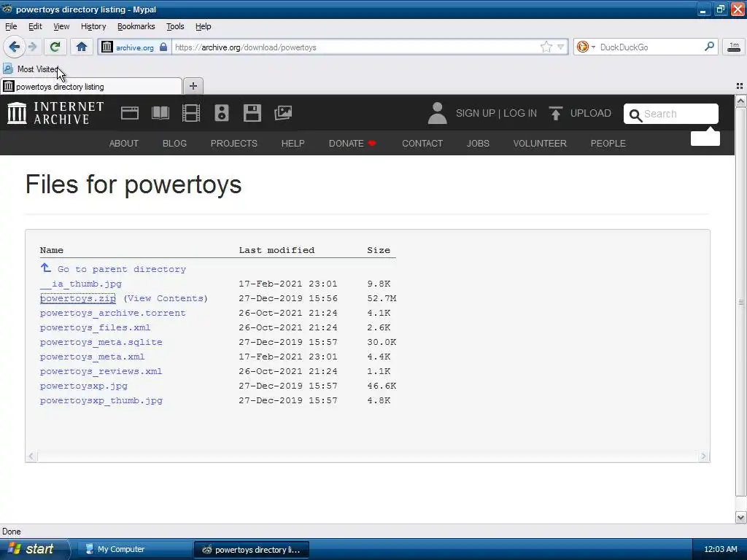The image size is (747, 560).
Task: Open the PEOPLE navigation link
Action: [608, 144]
